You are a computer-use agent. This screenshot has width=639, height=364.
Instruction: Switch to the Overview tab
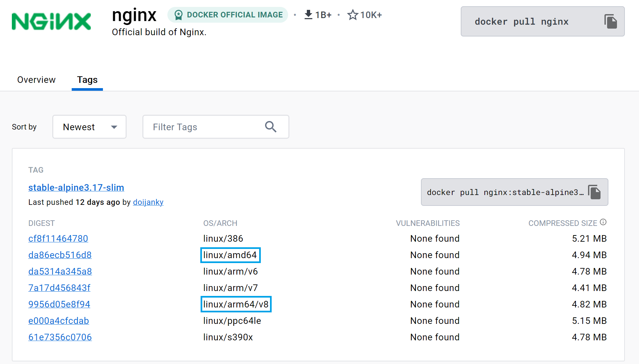pyautogui.click(x=37, y=80)
